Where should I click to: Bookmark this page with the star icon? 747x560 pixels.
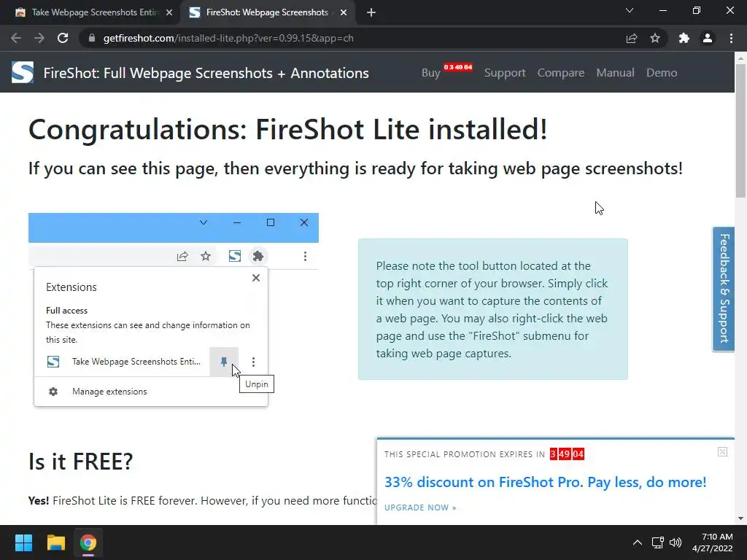pos(655,38)
